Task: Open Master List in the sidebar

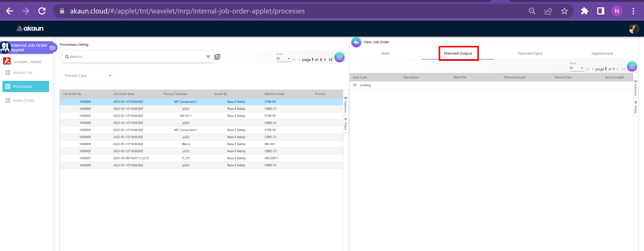Action: [23, 73]
